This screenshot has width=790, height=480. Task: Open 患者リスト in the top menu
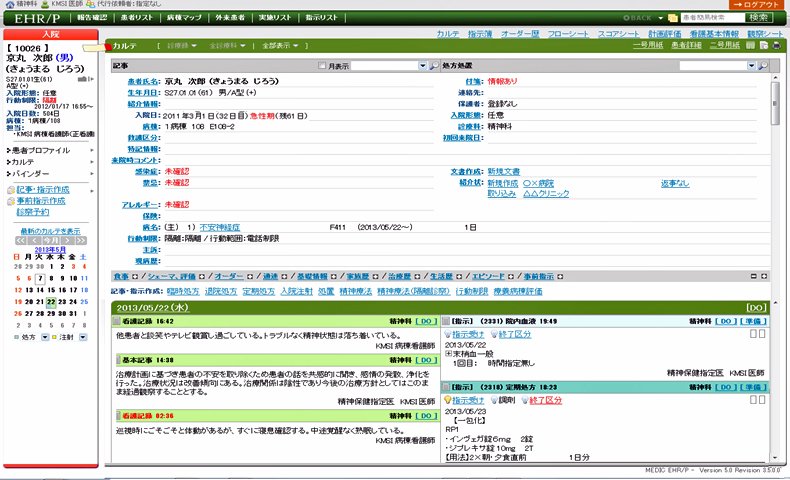click(137, 18)
